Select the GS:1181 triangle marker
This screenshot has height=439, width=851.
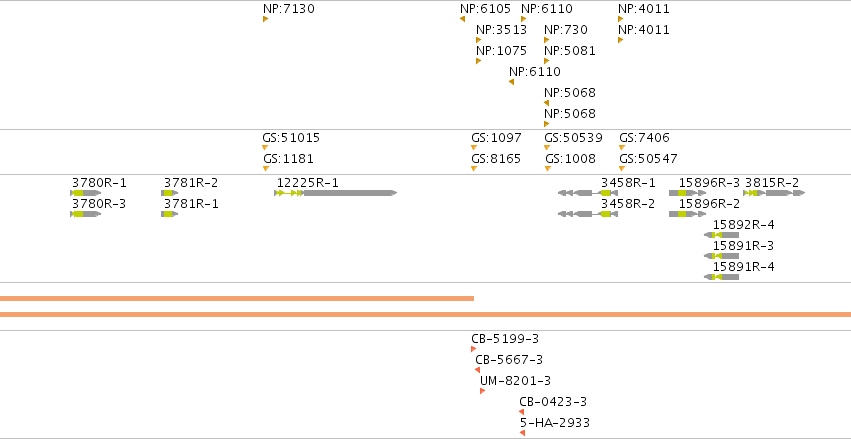[x=266, y=169]
